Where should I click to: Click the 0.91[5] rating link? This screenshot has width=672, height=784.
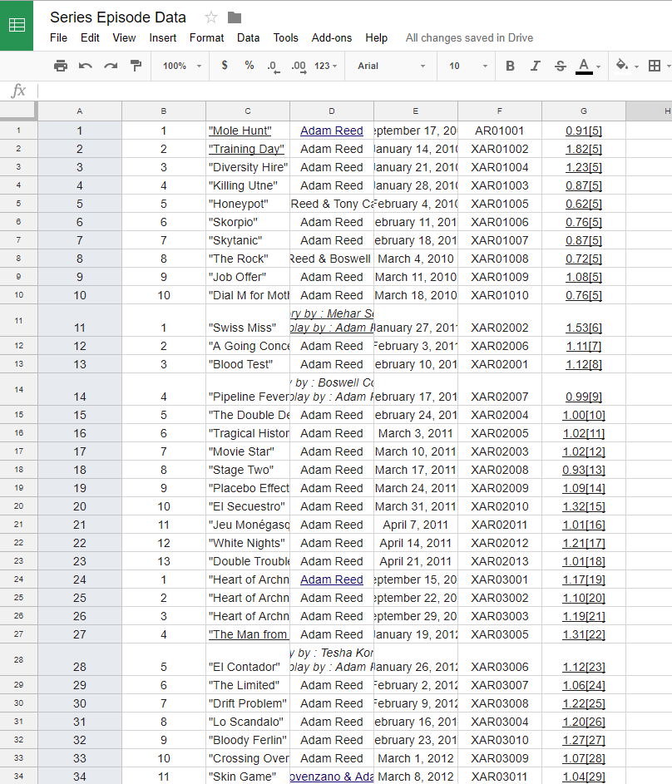584,131
